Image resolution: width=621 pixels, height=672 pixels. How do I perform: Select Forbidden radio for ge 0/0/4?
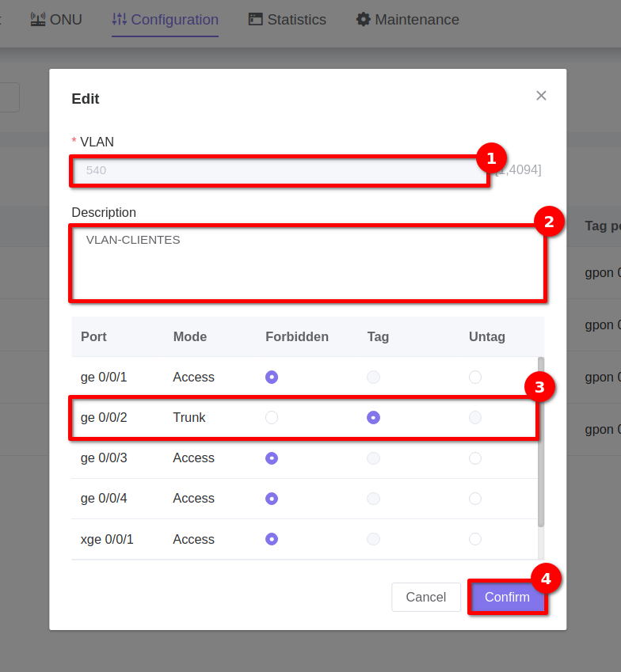(272, 499)
